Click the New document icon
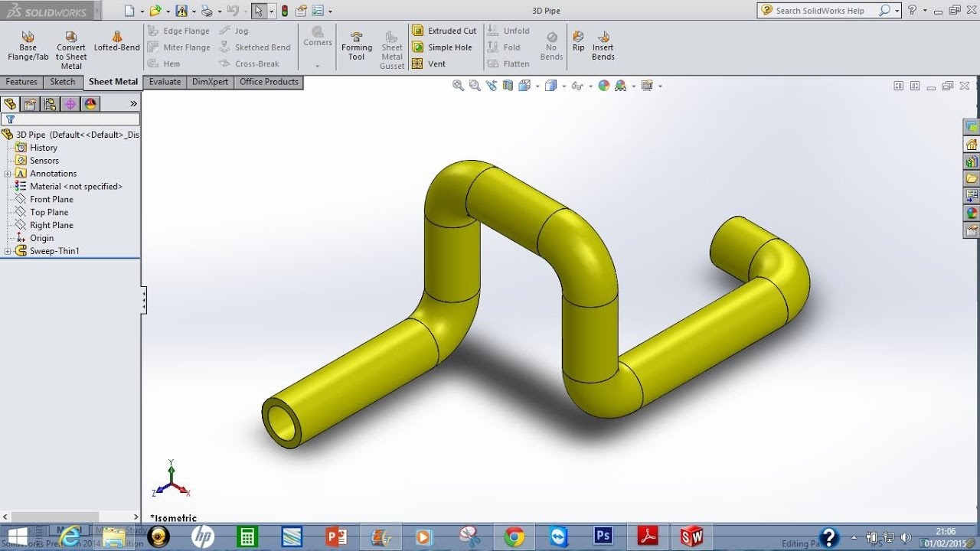Image resolution: width=980 pixels, height=551 pixels. (129, 11)
